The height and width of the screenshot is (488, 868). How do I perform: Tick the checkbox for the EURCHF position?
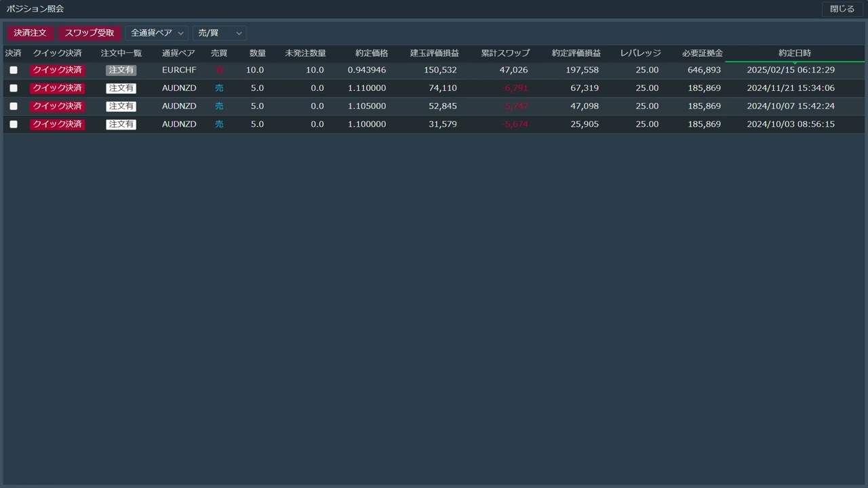click(14, 70)
